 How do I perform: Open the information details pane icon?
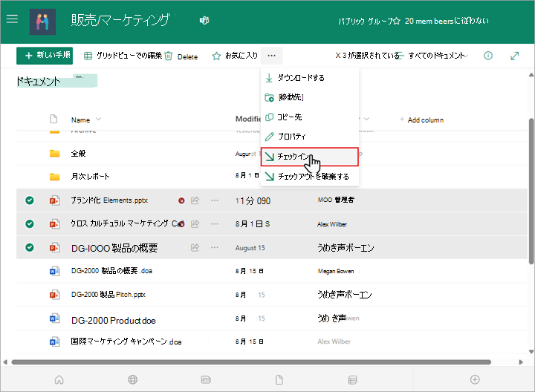tap(488, 56)
